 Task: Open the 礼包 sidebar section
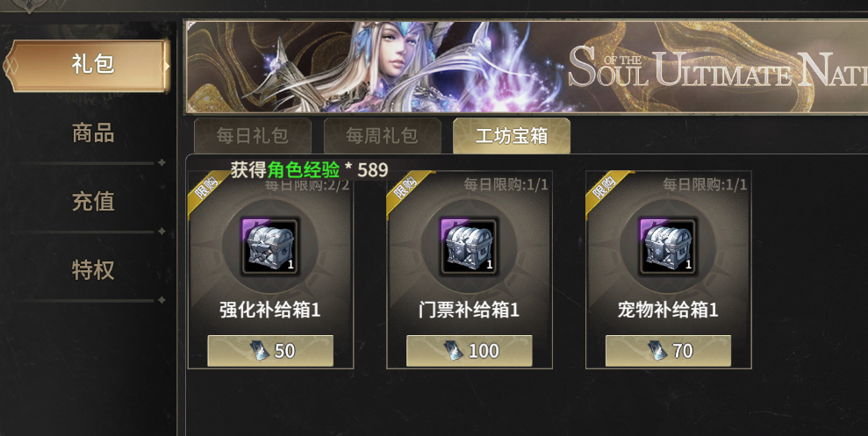[89, 65]
